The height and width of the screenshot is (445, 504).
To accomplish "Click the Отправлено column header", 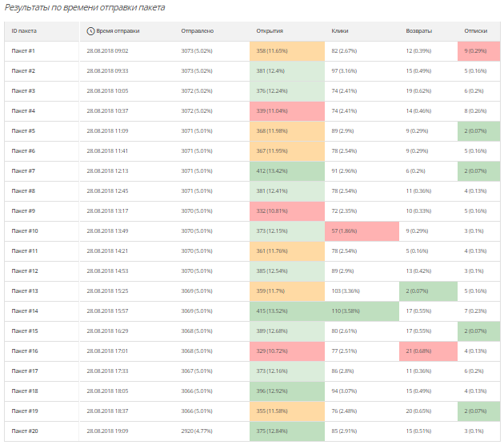I will [197, 31].
